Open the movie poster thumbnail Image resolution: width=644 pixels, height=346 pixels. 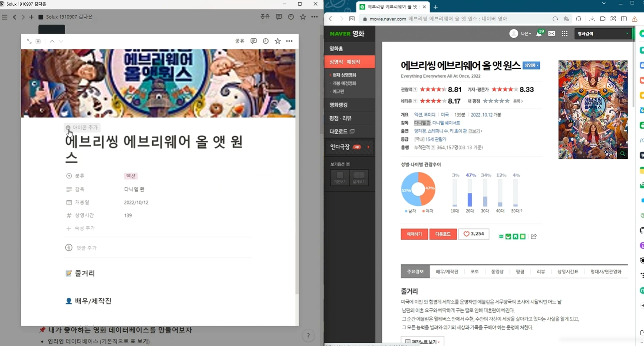point(593,109)
